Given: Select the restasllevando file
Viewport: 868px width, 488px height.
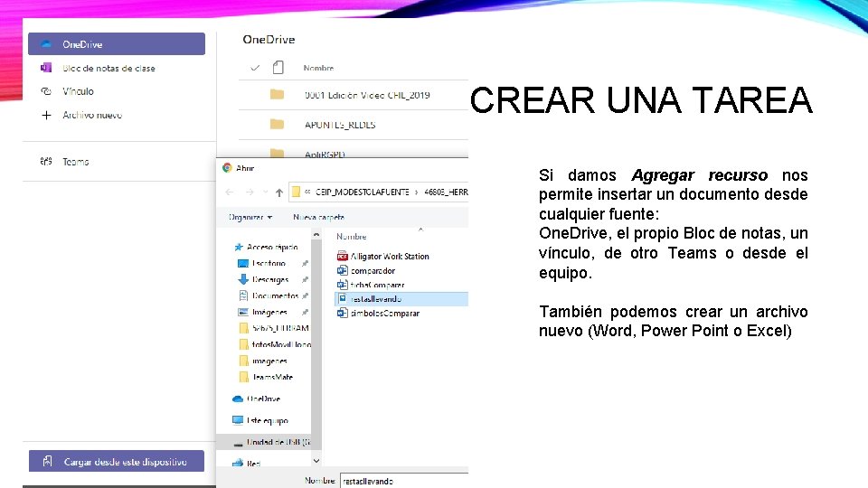Looking at the screenshot, I should (x=376, y=299).
